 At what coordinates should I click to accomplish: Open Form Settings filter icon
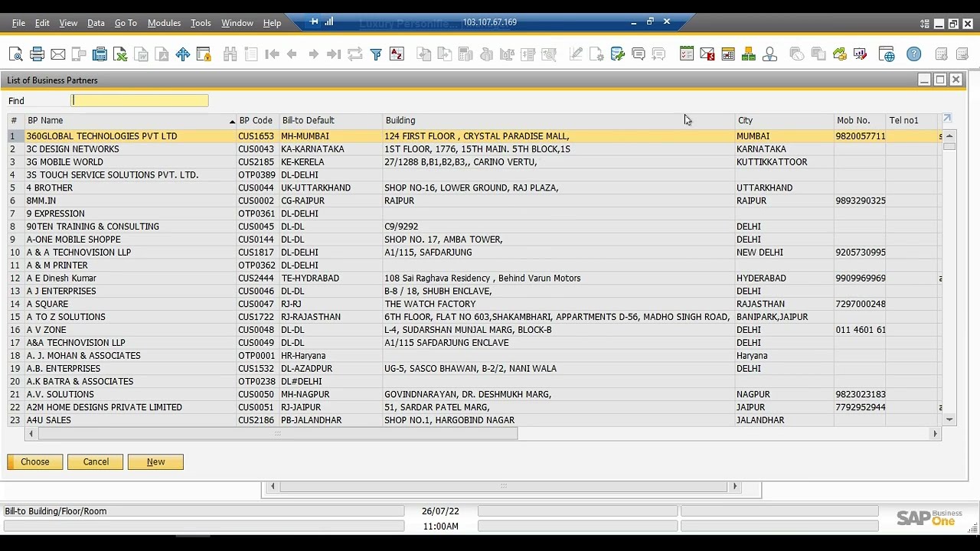pyautogui.click(x=376, y=54)
